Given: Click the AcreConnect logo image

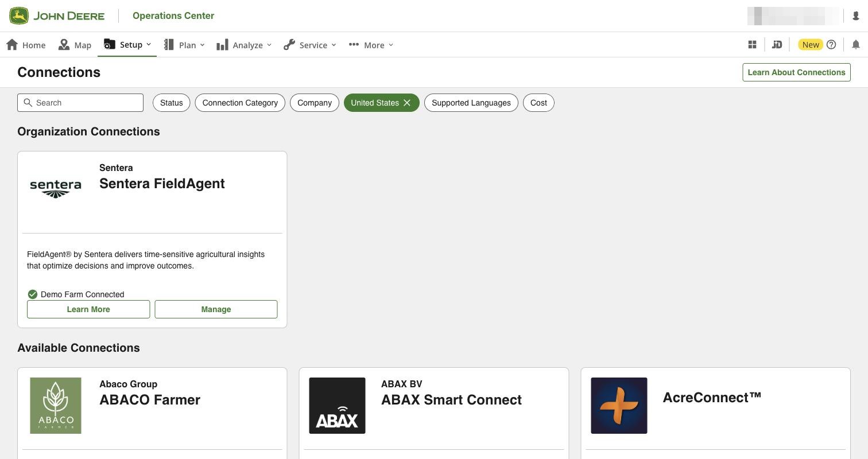Looking at the screenshot, I should 619,406.
